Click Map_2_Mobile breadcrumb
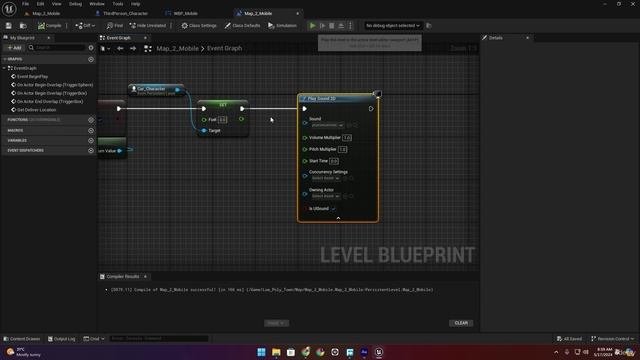The height and width of the screenshot is (360, 640). coord(177,49)
